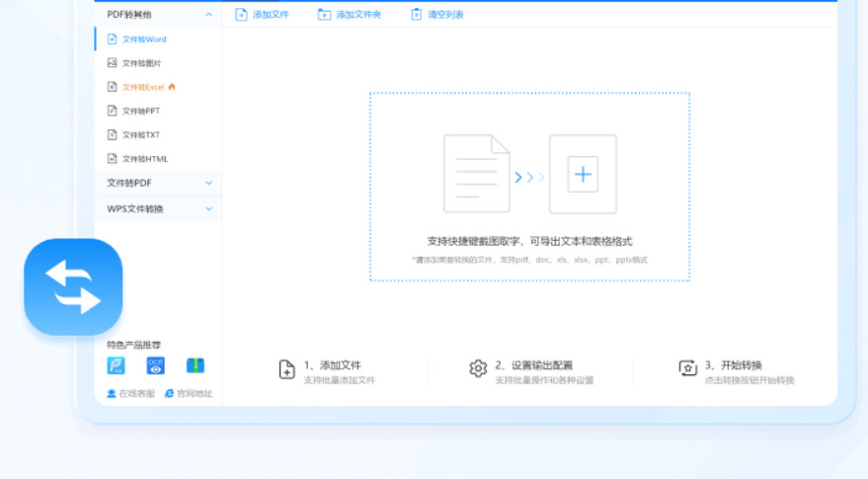Open the zip archive recommended product icon
This screenshot has height=479, width=868.
tap(196, 365)
